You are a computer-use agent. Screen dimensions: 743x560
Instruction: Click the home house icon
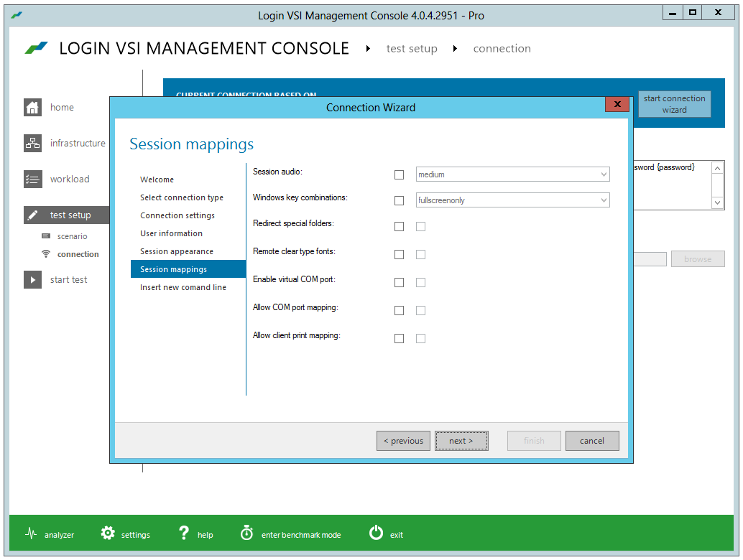[x=32, y=107]
